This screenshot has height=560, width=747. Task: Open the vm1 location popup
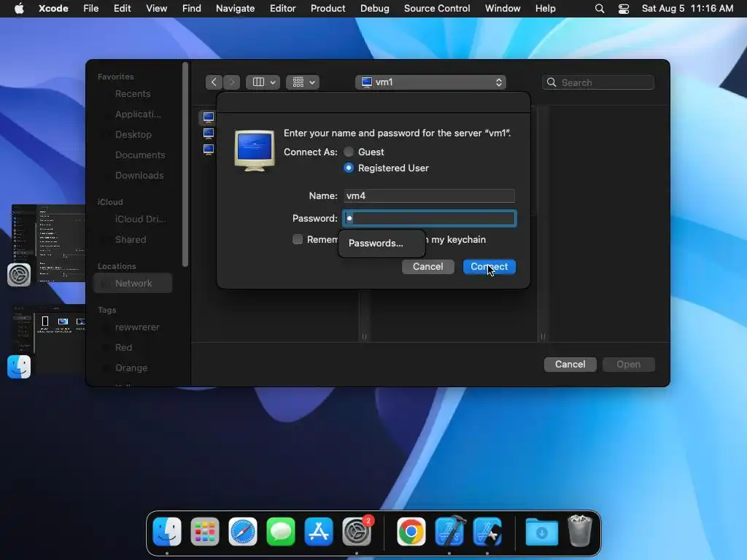tap(430, 82)
